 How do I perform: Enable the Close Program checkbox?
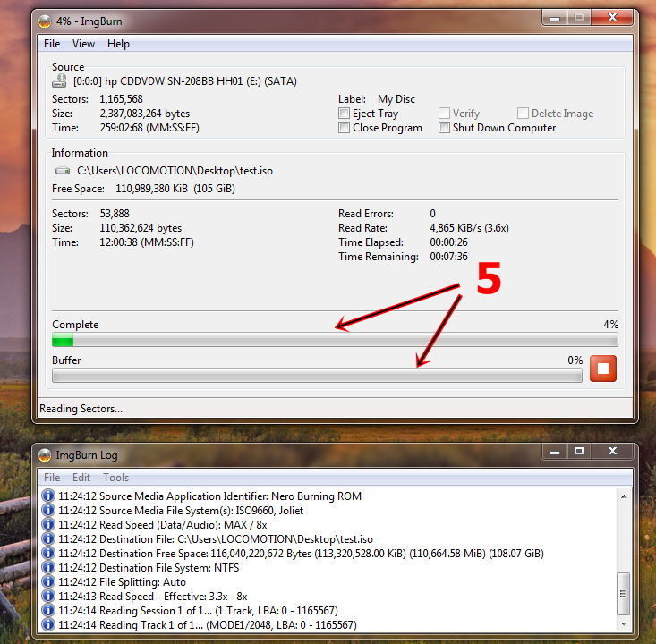click(x=344, y=128)
